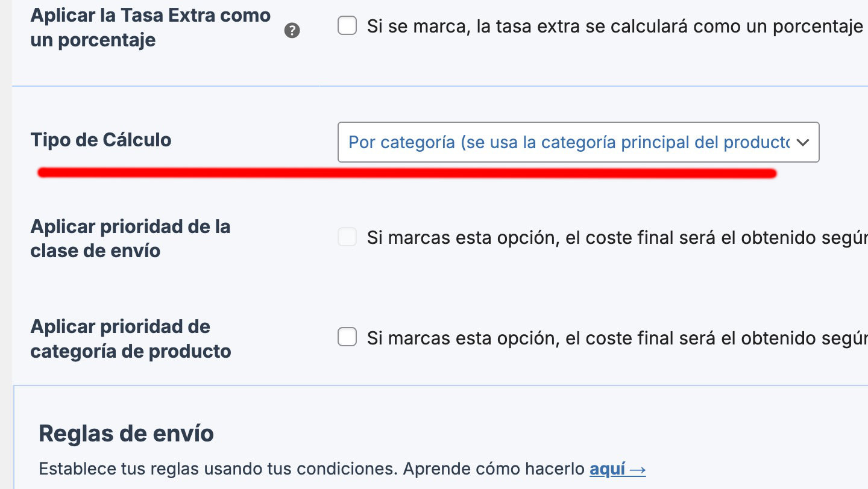Click the "Reglas de envío" heading

126,434
